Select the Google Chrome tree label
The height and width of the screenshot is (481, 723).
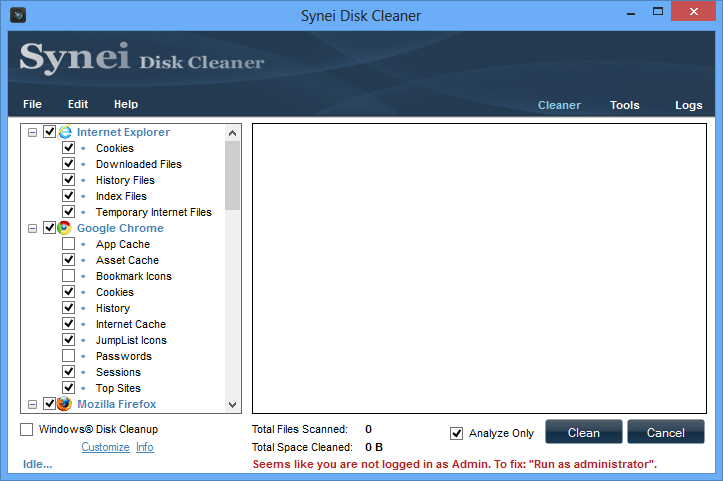click(120, 228)
